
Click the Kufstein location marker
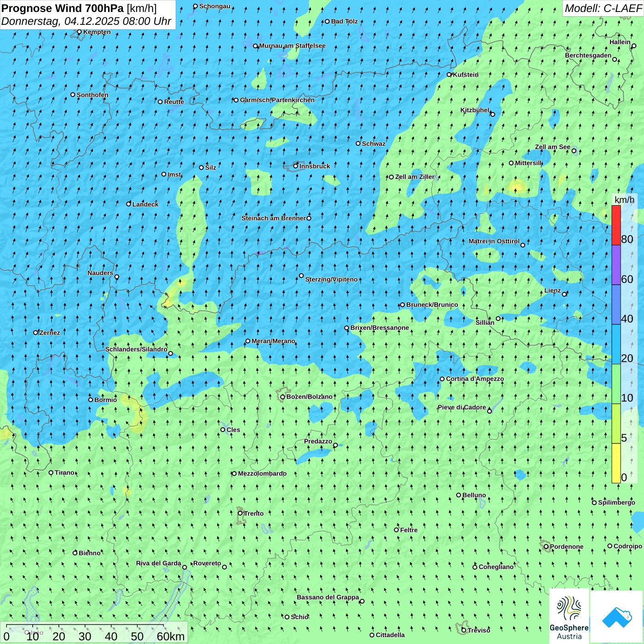[x=449, y=75]
